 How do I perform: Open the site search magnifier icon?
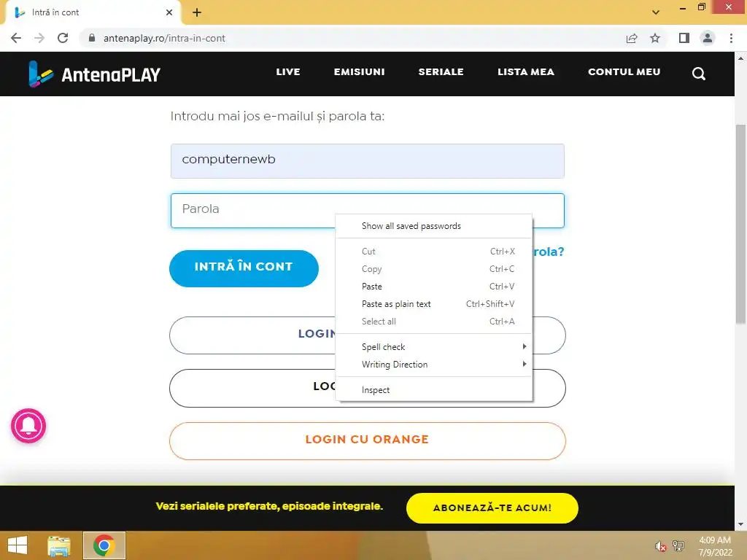(x=698, y=74)
